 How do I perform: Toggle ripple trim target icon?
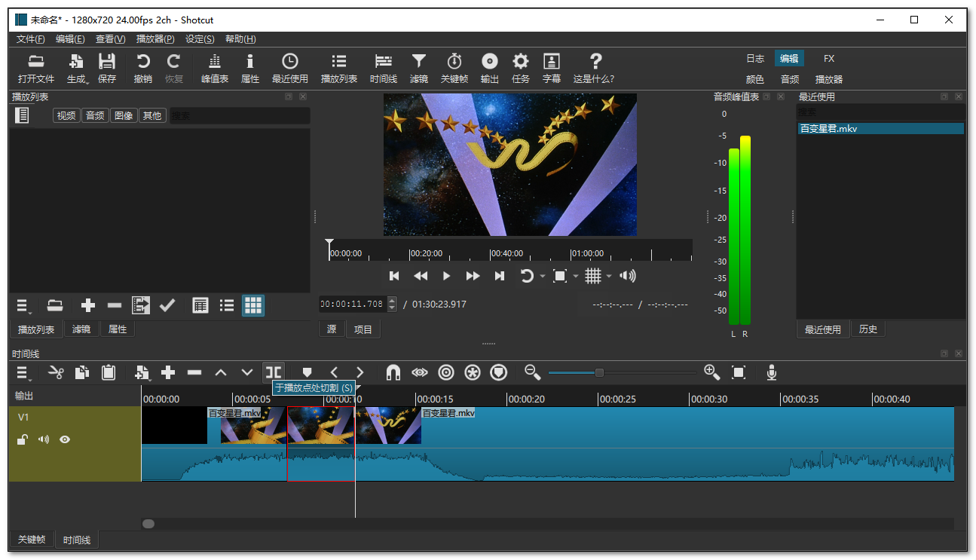coord(446,372)
